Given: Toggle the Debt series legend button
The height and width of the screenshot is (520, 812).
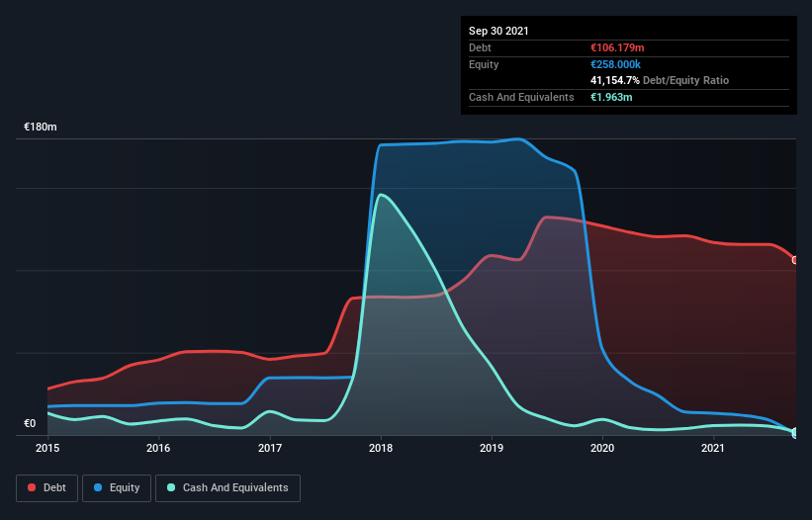Looking at the screenshot, I should tap(47, 488).
